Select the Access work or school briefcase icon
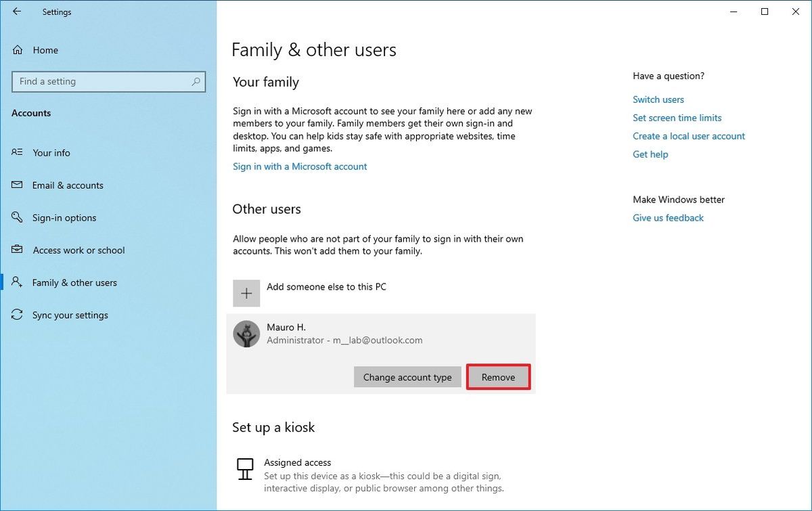The width and height of the screenshot is (812, 511). [17, 250]
